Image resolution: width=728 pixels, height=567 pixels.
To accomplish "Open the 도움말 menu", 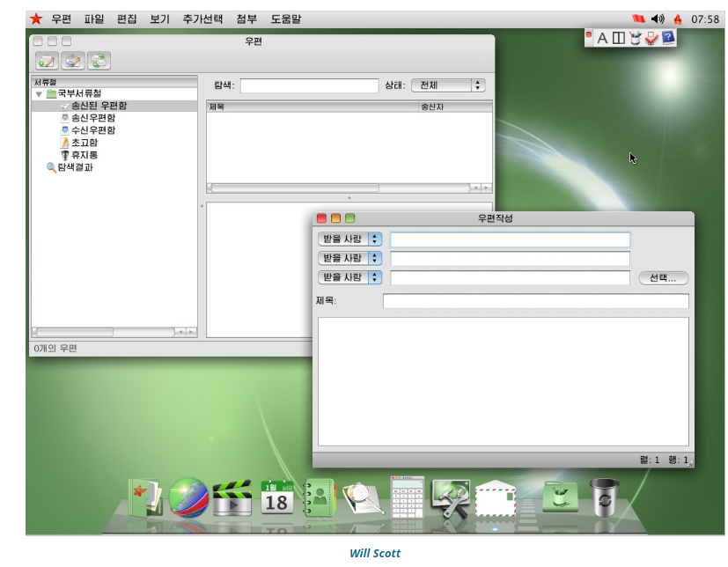I will (285, 18).
